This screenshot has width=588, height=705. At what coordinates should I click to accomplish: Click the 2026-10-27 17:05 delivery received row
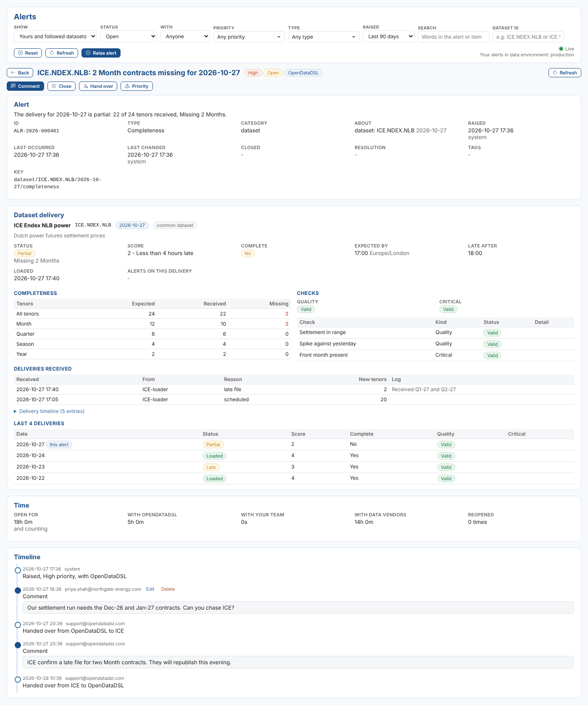pyautogui.click(x=294, y=400)
